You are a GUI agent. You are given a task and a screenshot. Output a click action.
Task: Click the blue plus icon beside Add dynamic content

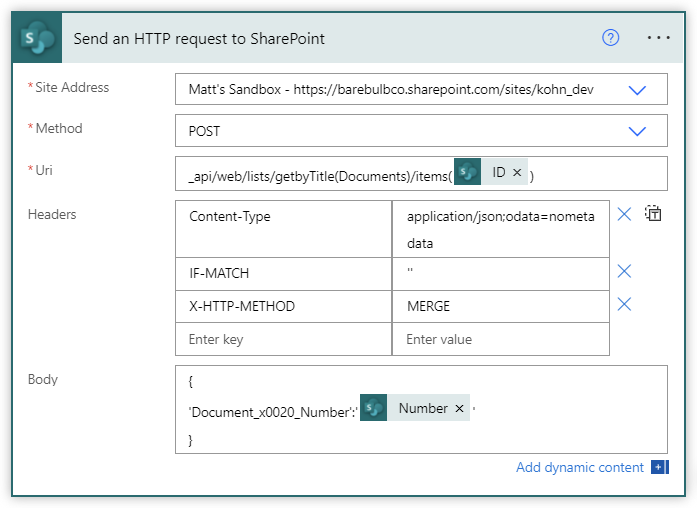click(x=660, y=468)
